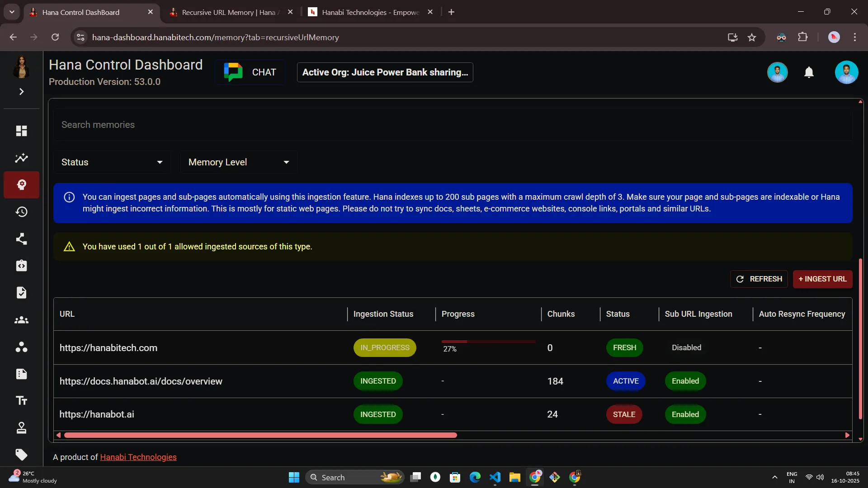868x488 pixels.
Task: Toggle Disabled sub URL ingestion for hanabitech.com
Action: [x=686, y=347]
